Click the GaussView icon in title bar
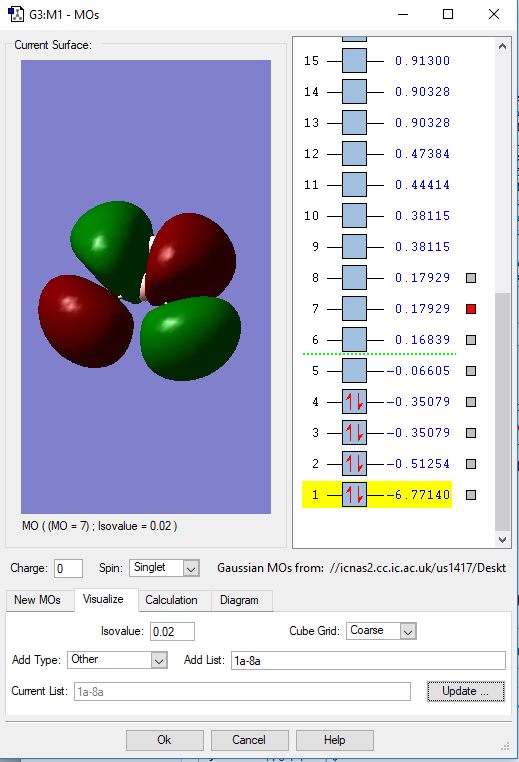This screenshot has height=762, width=519. click(16, 14)
